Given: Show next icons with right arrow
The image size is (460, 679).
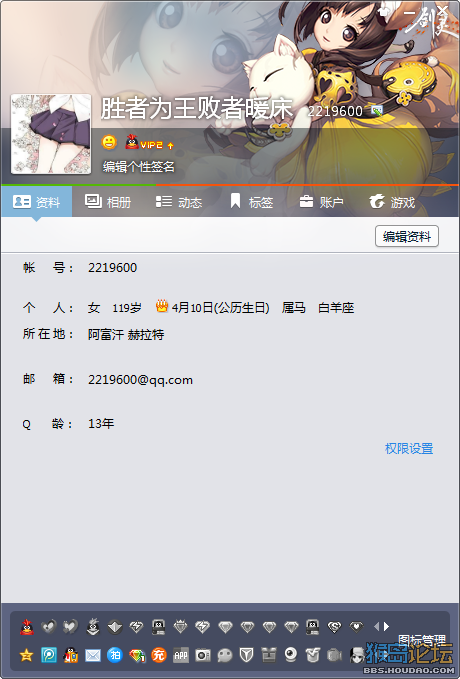Looking at the screenshot, I should click(x=386, y=626).
